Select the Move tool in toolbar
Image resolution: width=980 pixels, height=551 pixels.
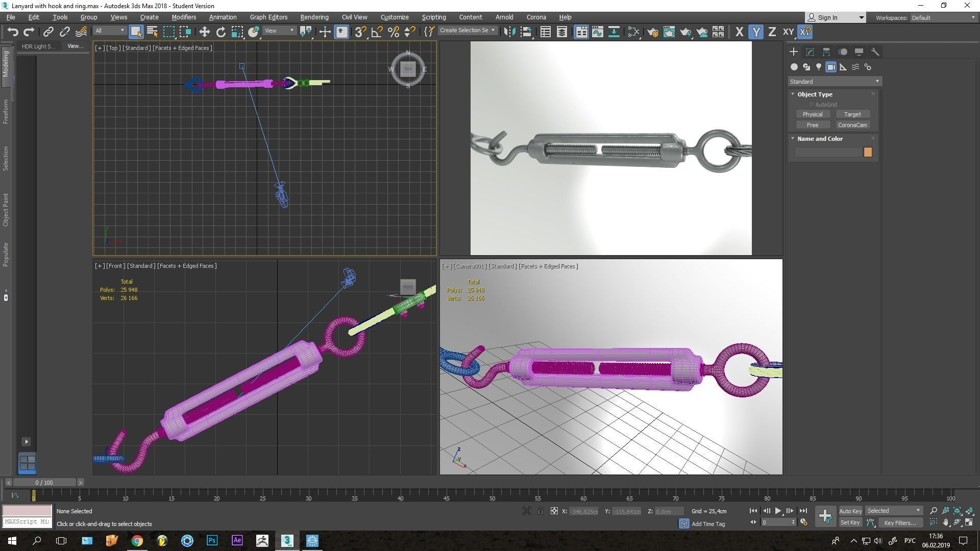[204, 32]
